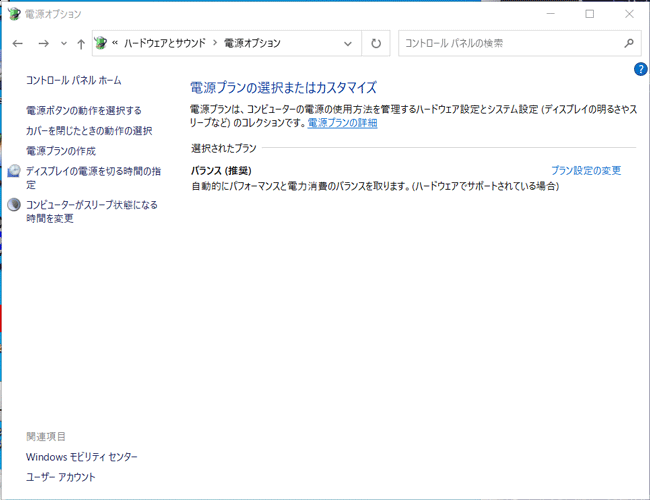Click the moon sleep icon in sidebar
This screenshot has width=650, height=500.
(14, 205)
